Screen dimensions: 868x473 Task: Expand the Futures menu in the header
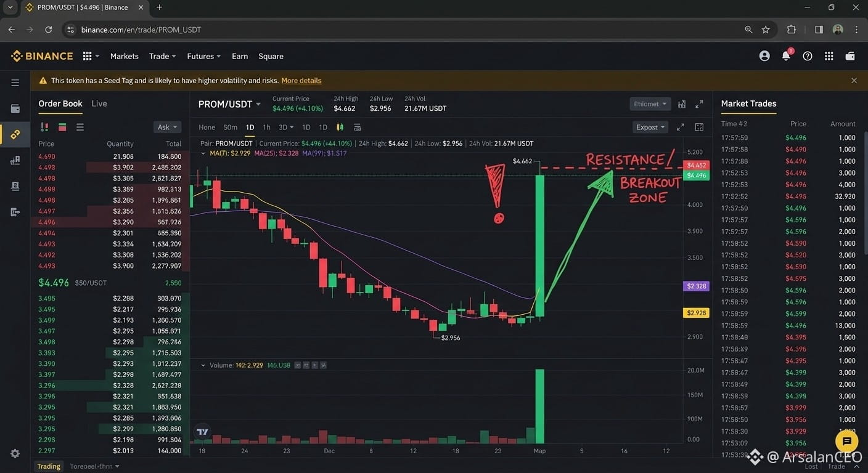point(204,56)
